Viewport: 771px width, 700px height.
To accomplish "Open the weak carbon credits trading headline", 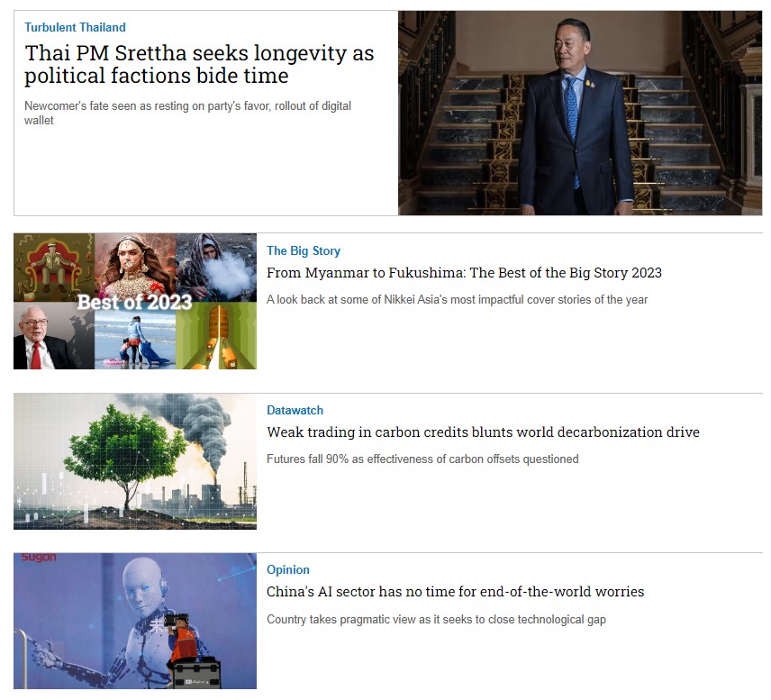I will 483,432.
